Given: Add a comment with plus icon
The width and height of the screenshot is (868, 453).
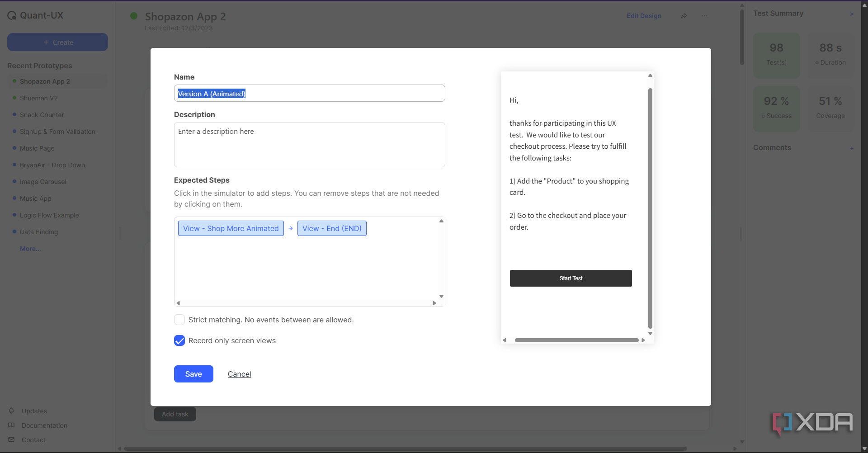Looking at the screenshot, I should (852, 148).
